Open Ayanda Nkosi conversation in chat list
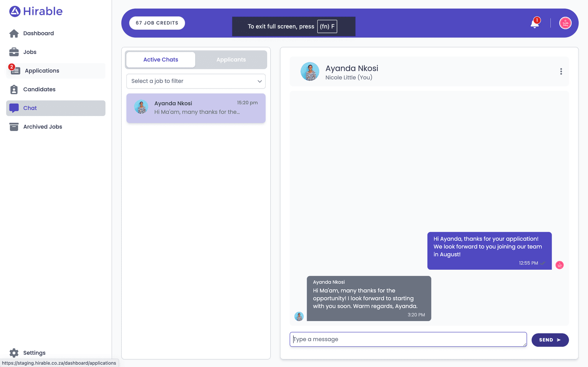This screenshot has height=367, width=588. (196, 108)
